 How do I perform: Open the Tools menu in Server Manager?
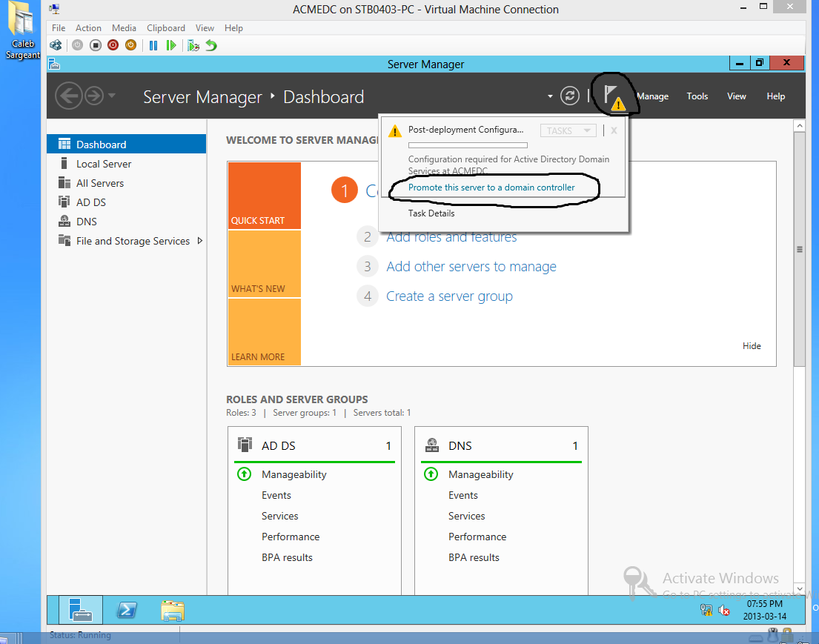tap(697, 96)
